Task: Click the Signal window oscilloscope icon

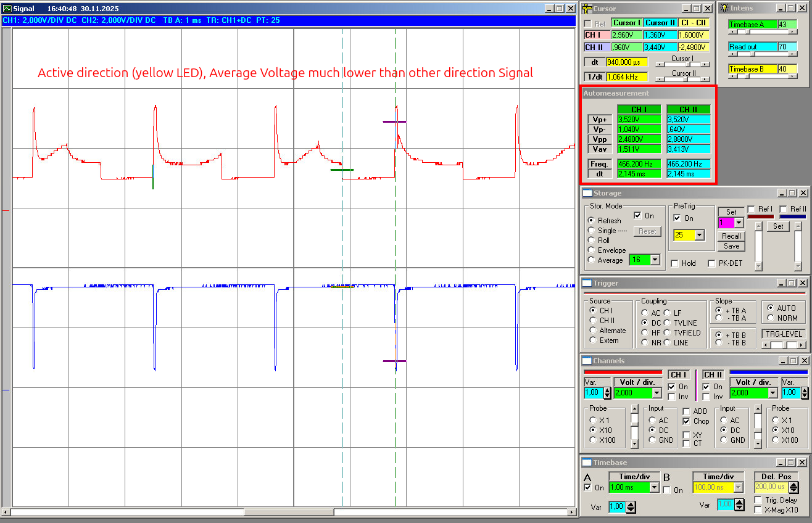Action: pos(7,9)
